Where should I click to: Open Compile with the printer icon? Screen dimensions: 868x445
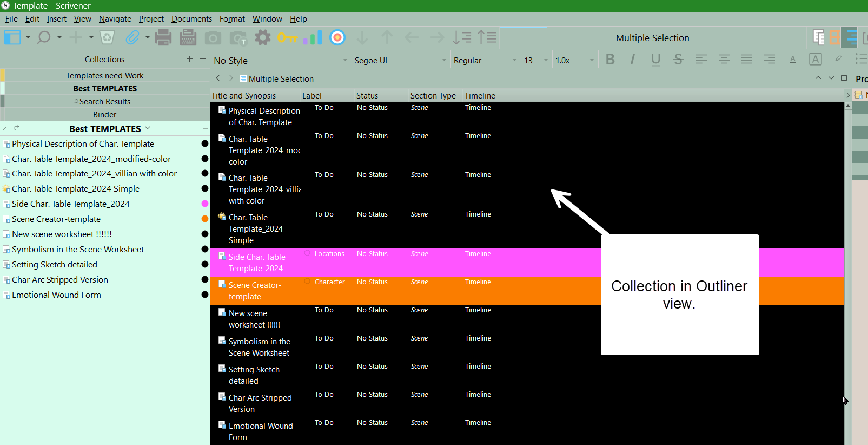tap(163, 37)
